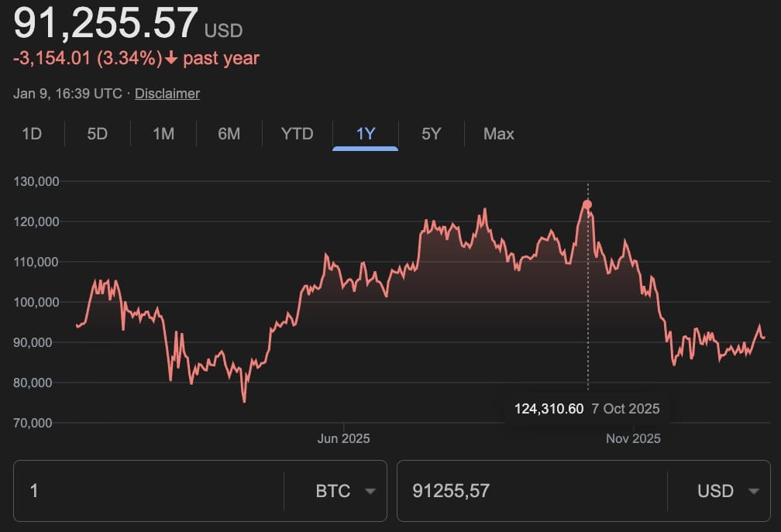
Task: Click the Nov 2025 axis label
Action: click(x=632, y=438)
